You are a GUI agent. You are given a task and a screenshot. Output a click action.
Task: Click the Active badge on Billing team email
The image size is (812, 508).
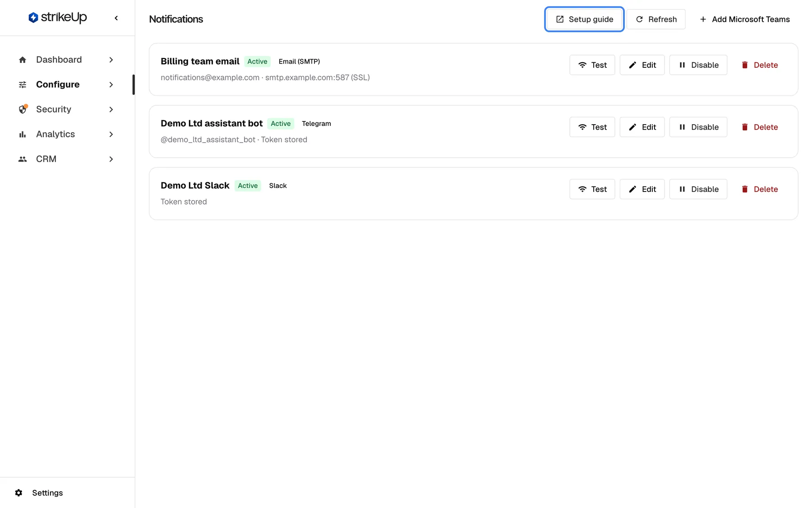pyautogui.click(x=257, y=61)
